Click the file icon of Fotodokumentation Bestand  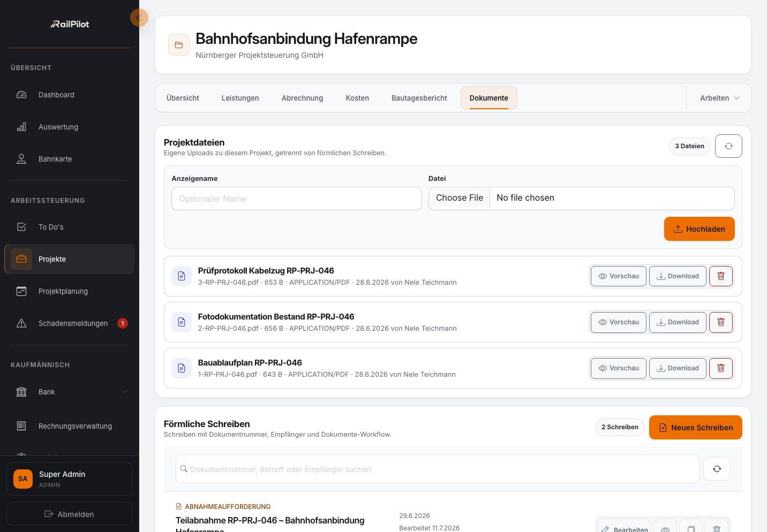[x=182, y=322]
